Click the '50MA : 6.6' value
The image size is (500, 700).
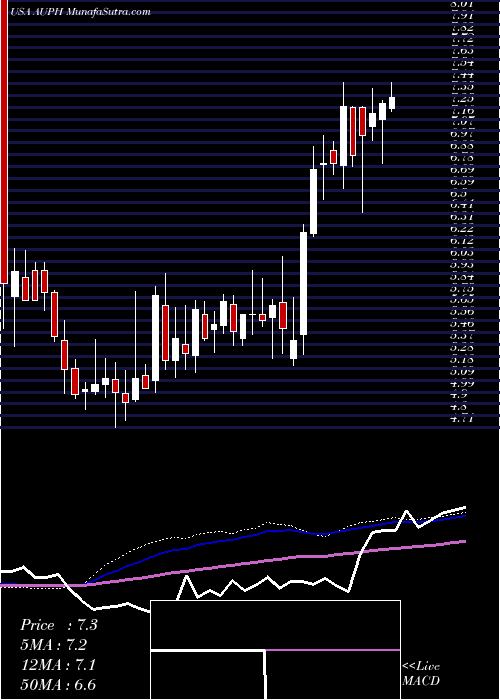(58, 685)
